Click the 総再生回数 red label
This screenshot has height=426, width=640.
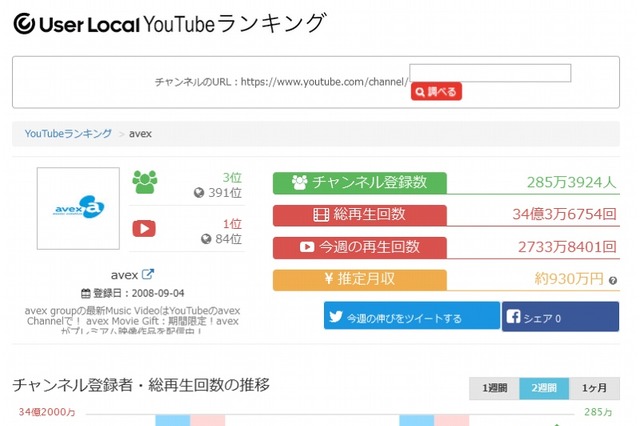click(x=360, y=215)
